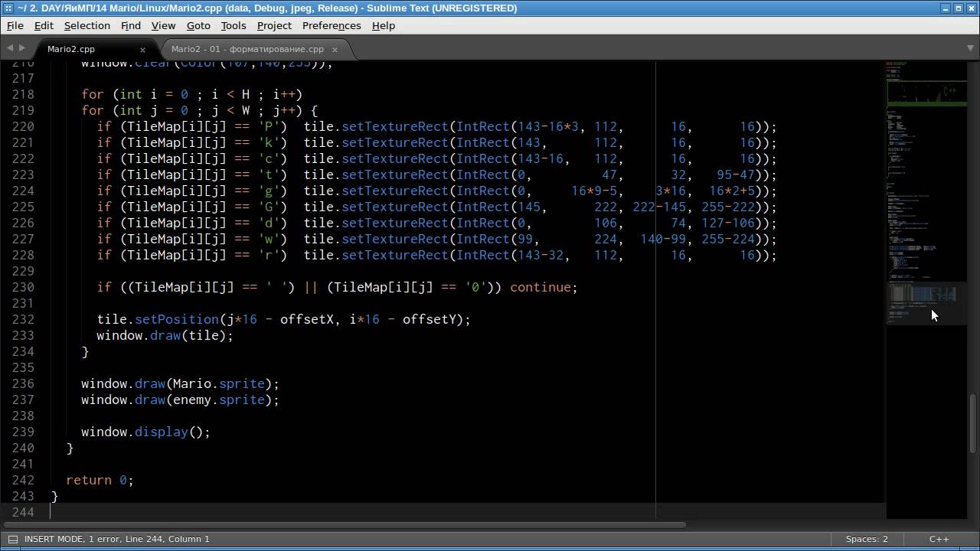Click the horizontal scrollbar thumb

click(x=343, y=525)
